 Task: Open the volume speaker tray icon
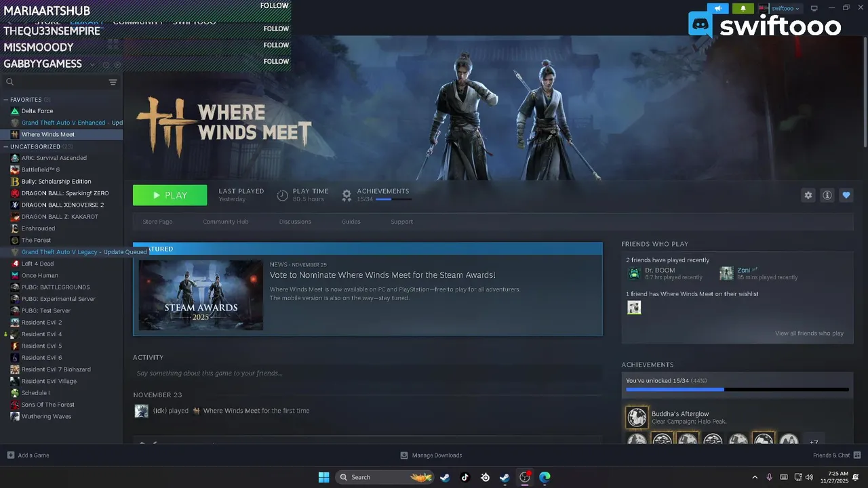point(810,477)
